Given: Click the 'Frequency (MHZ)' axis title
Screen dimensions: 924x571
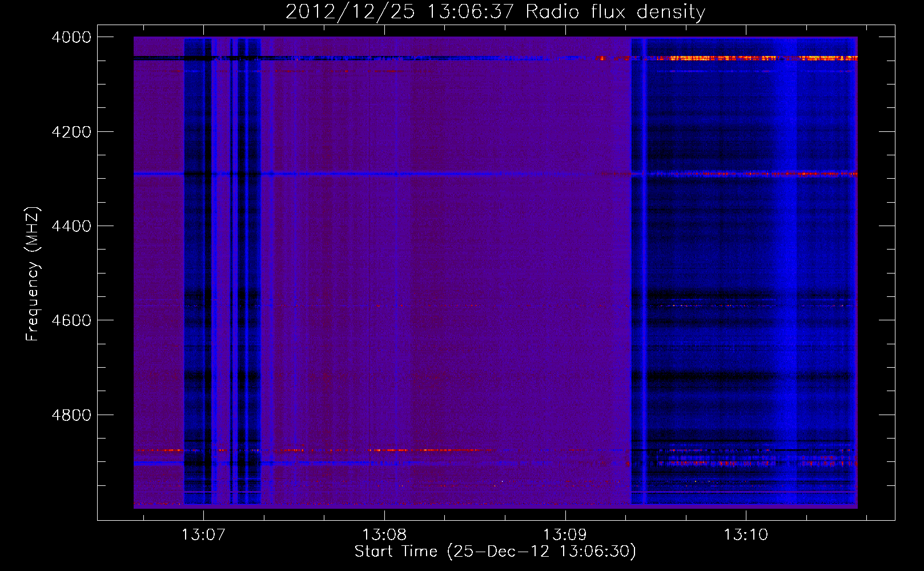Looking at the screenshot, I should tap(33, 274).
